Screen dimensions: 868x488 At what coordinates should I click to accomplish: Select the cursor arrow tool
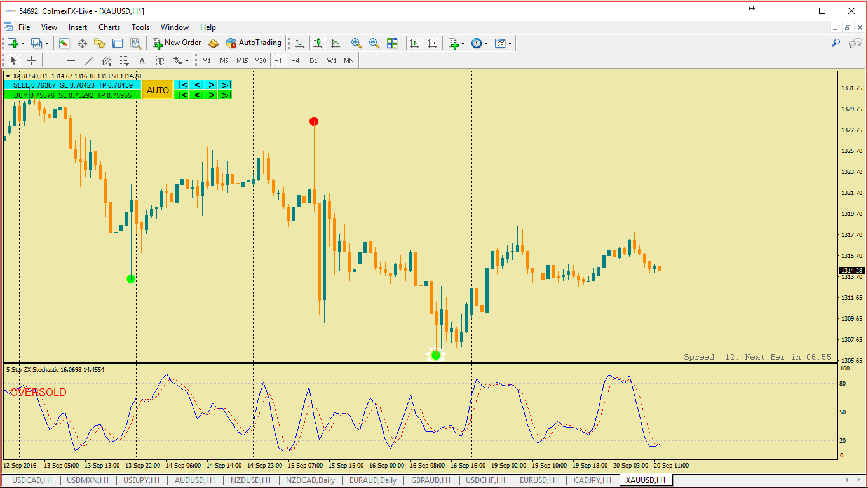(13, 61)
